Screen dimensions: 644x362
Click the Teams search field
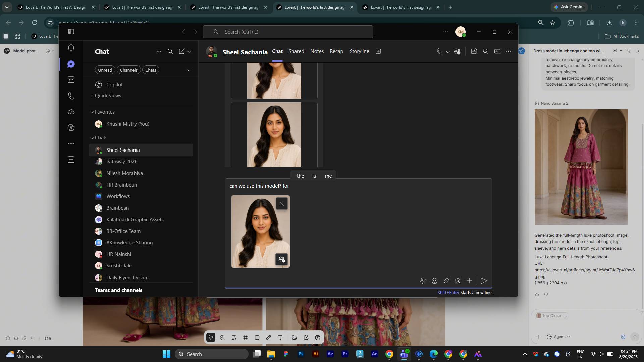click(x=288, y=32)
